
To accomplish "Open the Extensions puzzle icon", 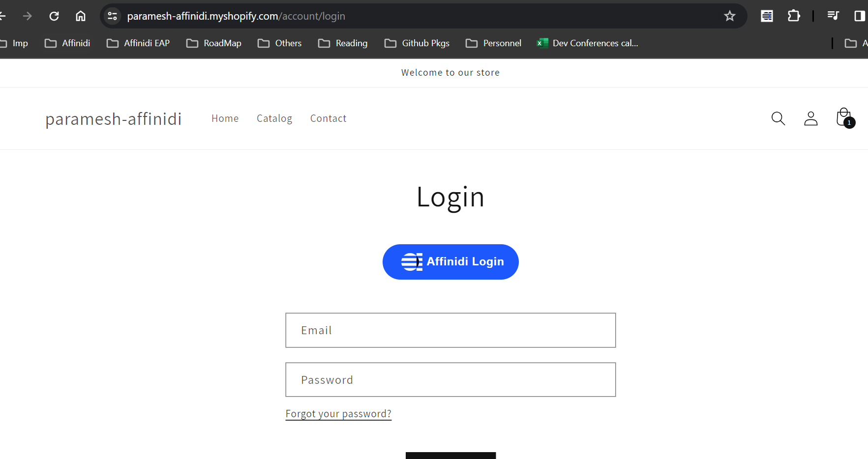I will pyautogui.click(x=794, y=16).
